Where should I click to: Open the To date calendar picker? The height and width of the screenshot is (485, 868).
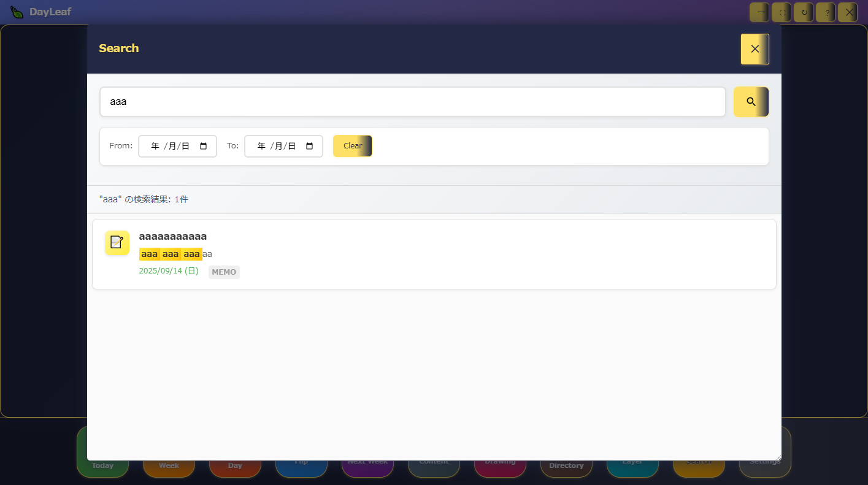pos(310,146)
